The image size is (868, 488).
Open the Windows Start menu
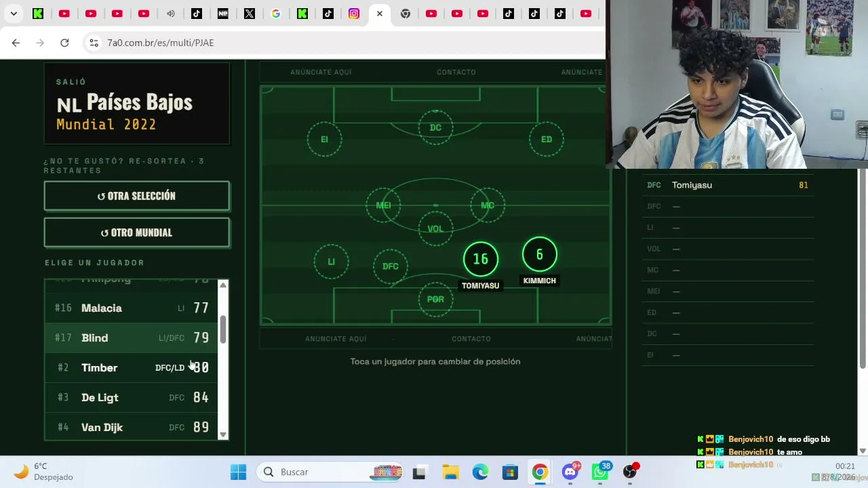point(239,472)
